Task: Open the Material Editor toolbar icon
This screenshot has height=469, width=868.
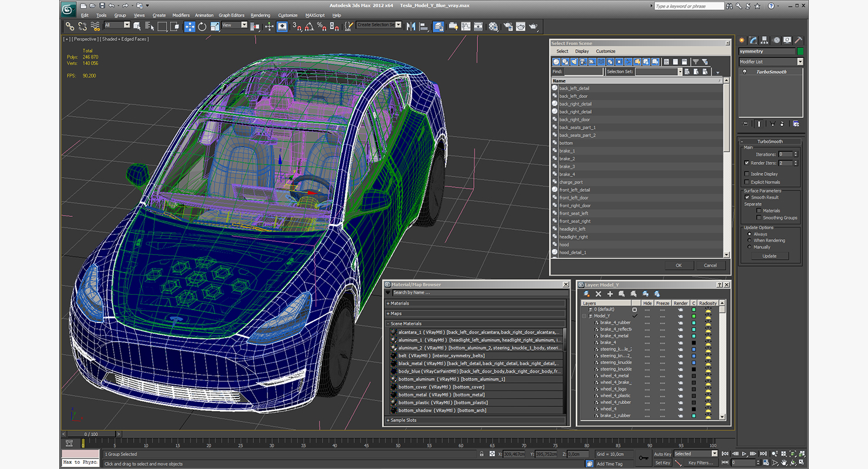Action: pos(493,26)
